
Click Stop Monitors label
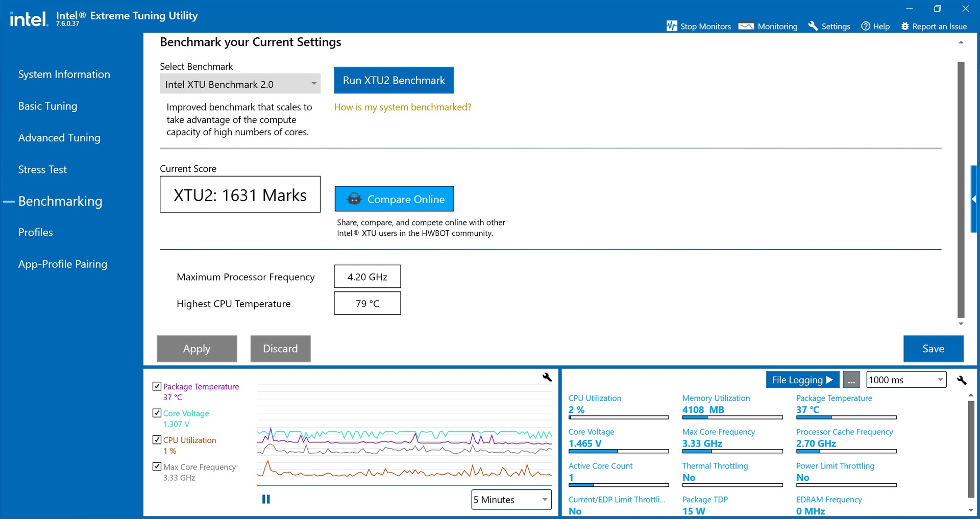click(705, 27)
